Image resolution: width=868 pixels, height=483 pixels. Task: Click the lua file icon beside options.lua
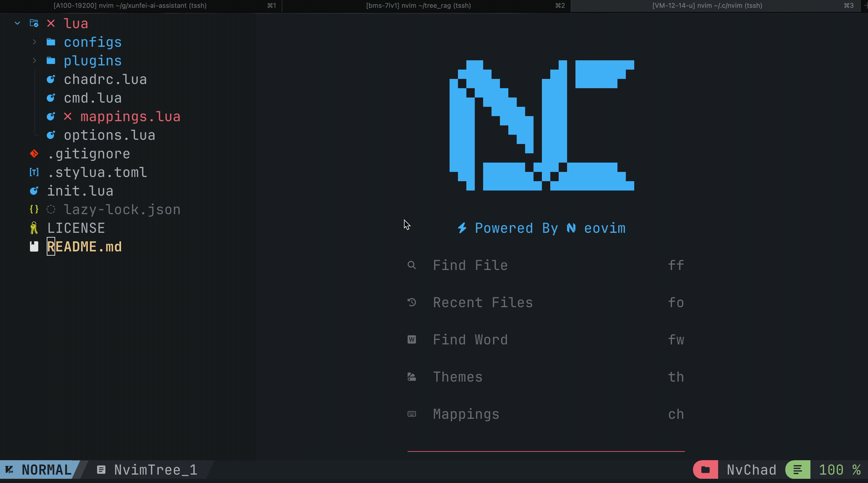[51, 135]
